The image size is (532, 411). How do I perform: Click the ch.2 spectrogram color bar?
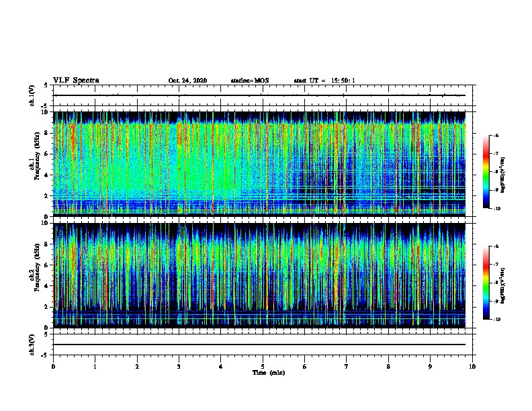coord(486,283)
